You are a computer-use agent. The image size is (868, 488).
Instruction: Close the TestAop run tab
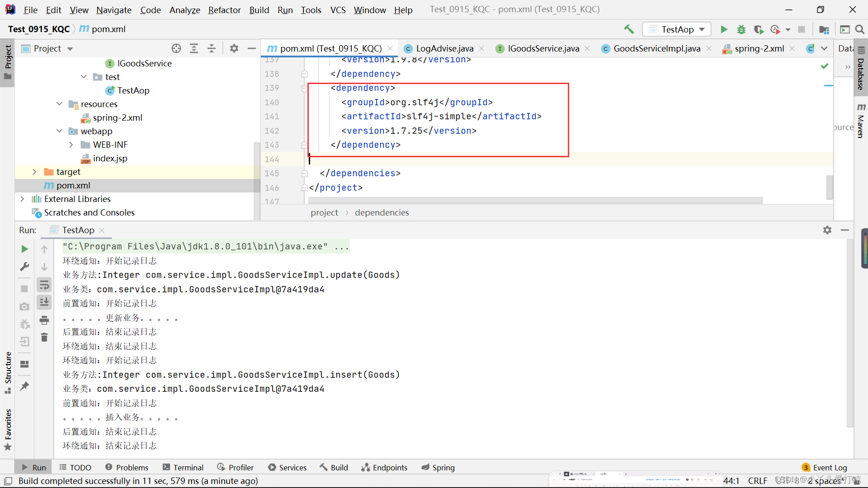(x=102, y=230)
